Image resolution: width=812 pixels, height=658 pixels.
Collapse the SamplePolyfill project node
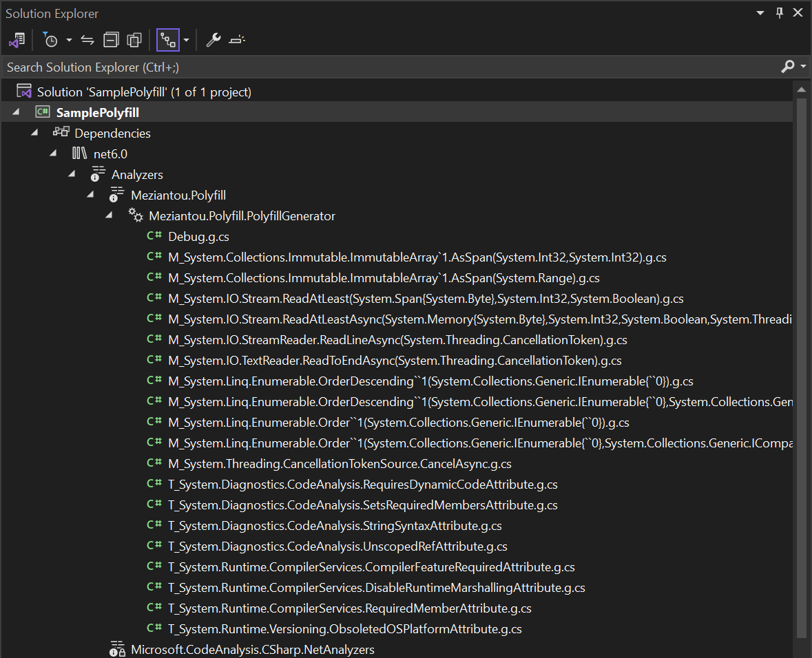click(17, 112)
